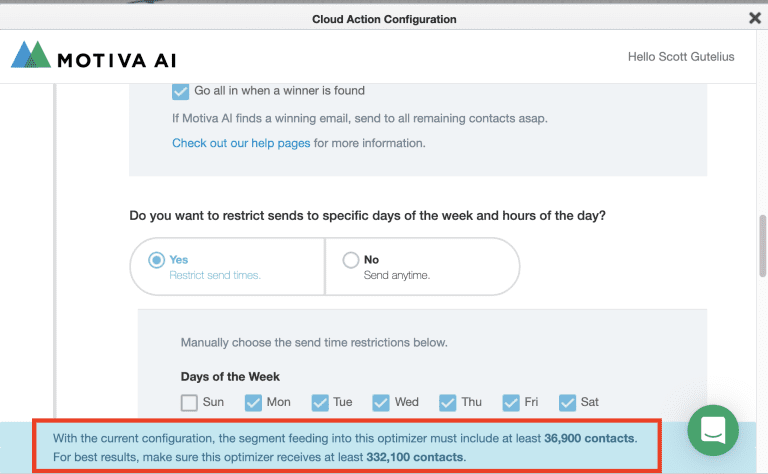Image resolution: width=768 pixels, height=474 pixels.
Task: Close the Cloud Action Configuration dialog
Action: (755, 18)
